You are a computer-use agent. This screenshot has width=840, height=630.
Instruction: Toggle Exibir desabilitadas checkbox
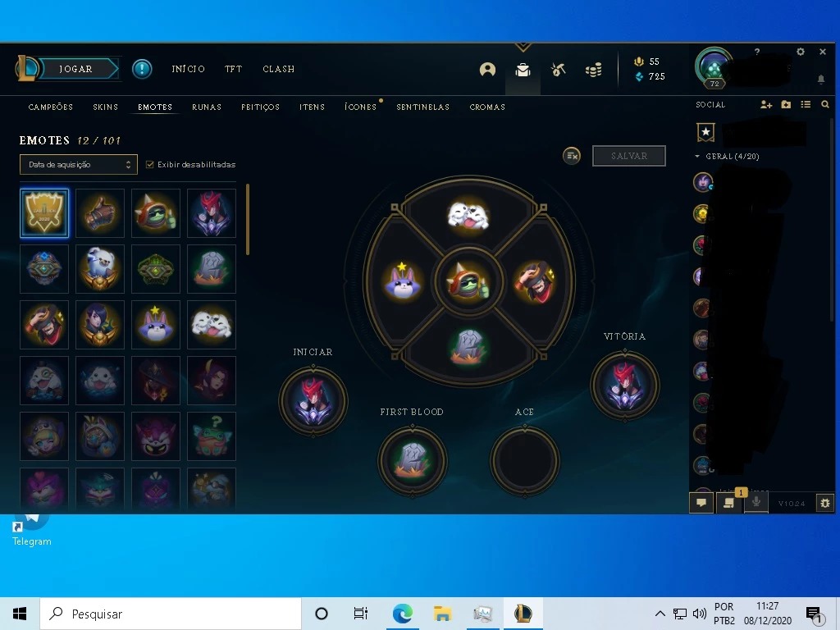[150, 164]
